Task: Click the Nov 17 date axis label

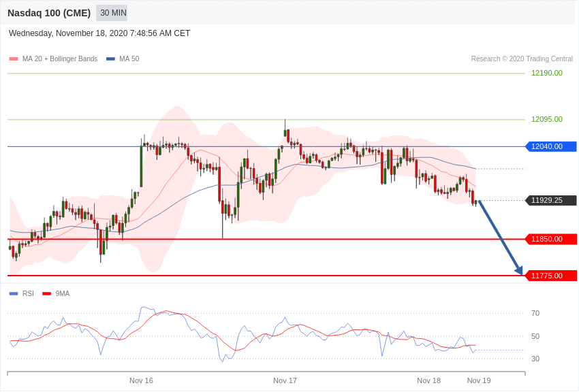Action: (x=285, y=380)
